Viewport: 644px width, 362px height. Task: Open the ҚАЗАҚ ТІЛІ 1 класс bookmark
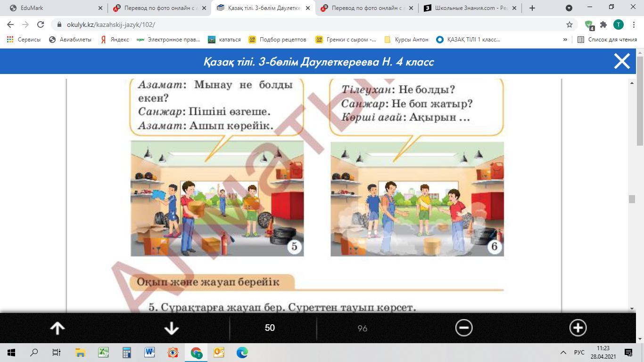point(468,40)
